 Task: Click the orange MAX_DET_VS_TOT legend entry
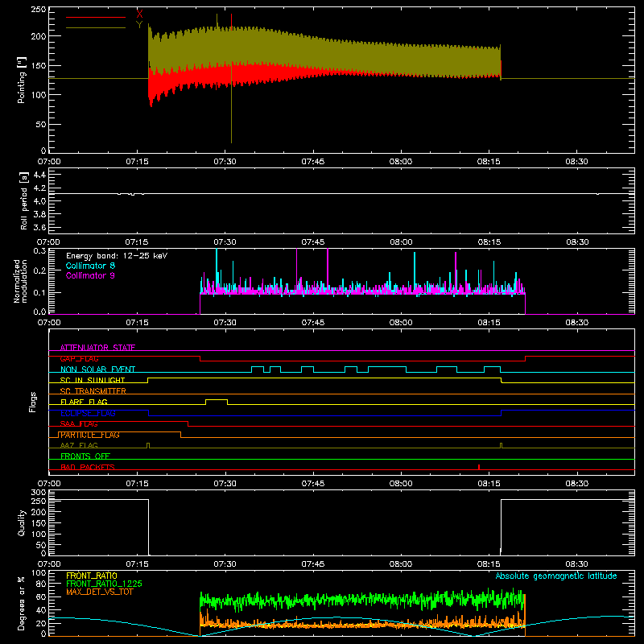pos(100,592)
